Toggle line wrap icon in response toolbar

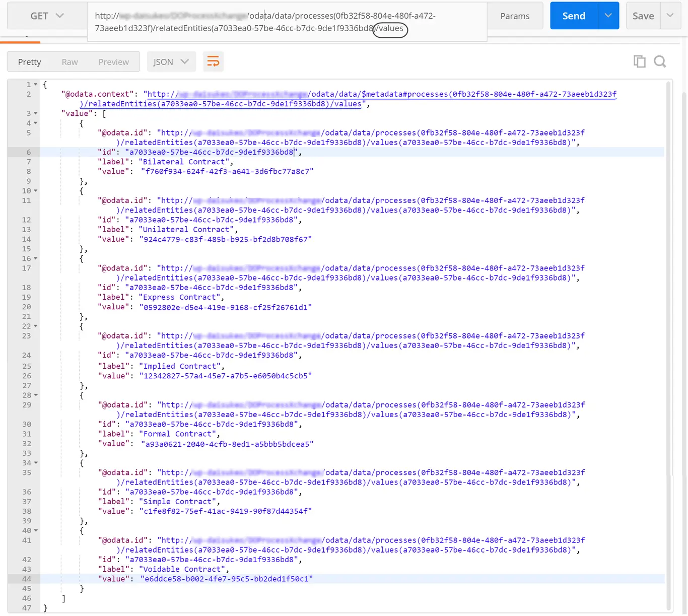pyautogui.click(x=213, y=62)
